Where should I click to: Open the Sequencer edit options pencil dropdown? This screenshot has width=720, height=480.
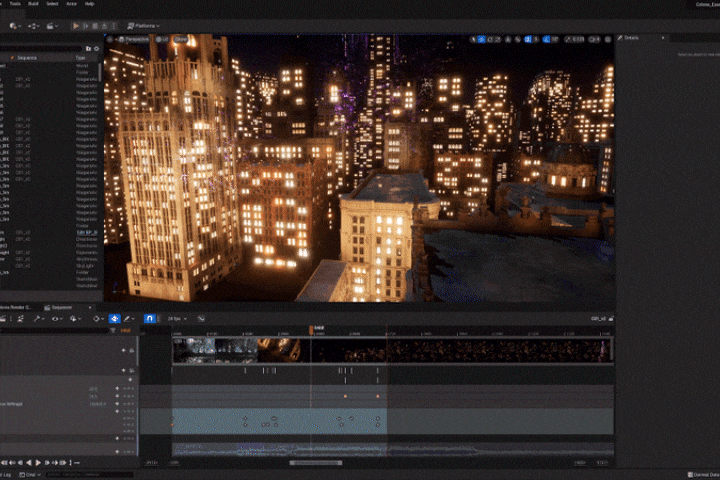coord(129,319)
